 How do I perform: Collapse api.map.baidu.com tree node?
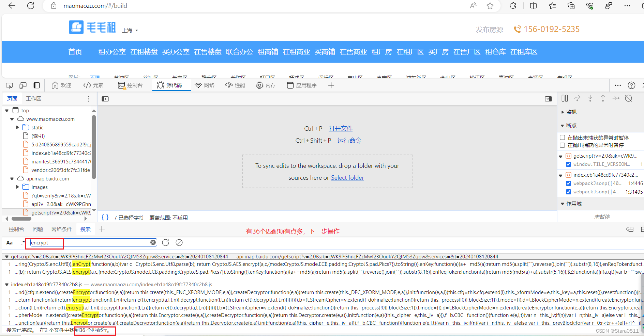12,179
